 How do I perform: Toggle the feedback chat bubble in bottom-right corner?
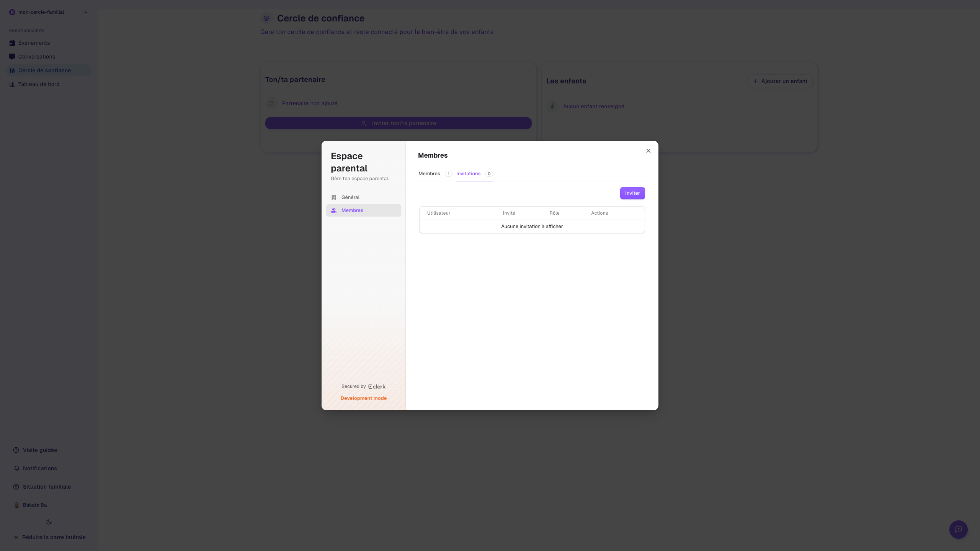pyautogui.click(x=958, y=529)
